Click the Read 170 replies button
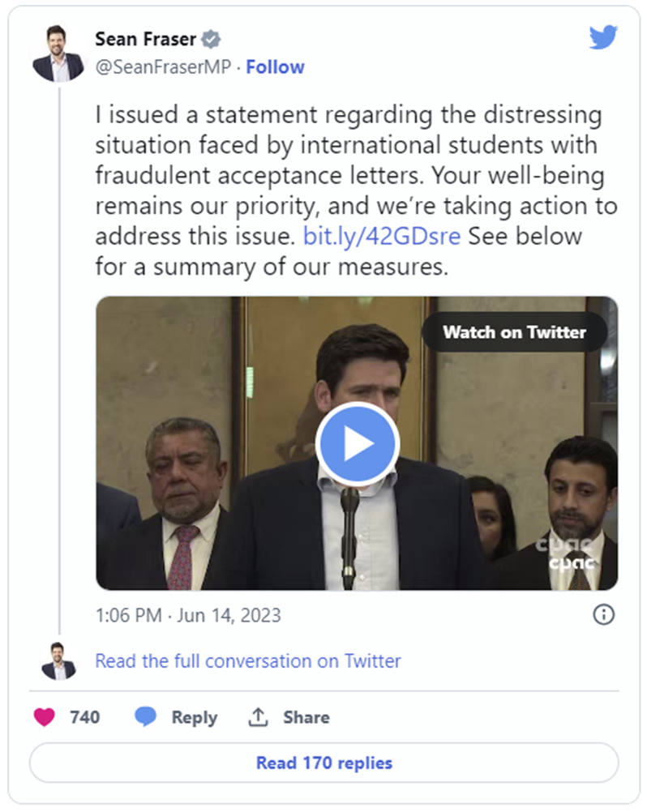647x812 pixels. [323, 763]
